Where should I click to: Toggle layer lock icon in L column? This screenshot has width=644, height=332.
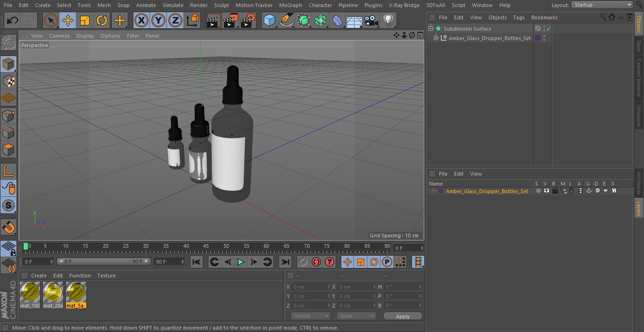tap(571, 191)
